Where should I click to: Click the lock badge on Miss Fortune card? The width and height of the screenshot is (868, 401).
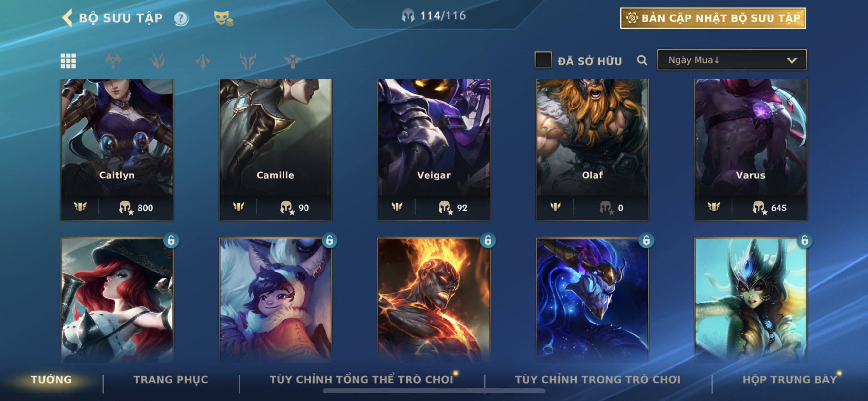click(x=171, y=241)
